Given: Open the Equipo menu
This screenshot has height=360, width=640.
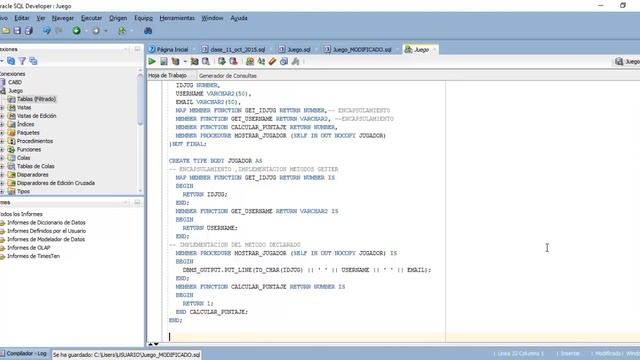Looking at the screenshot, I should click(143, 18).
